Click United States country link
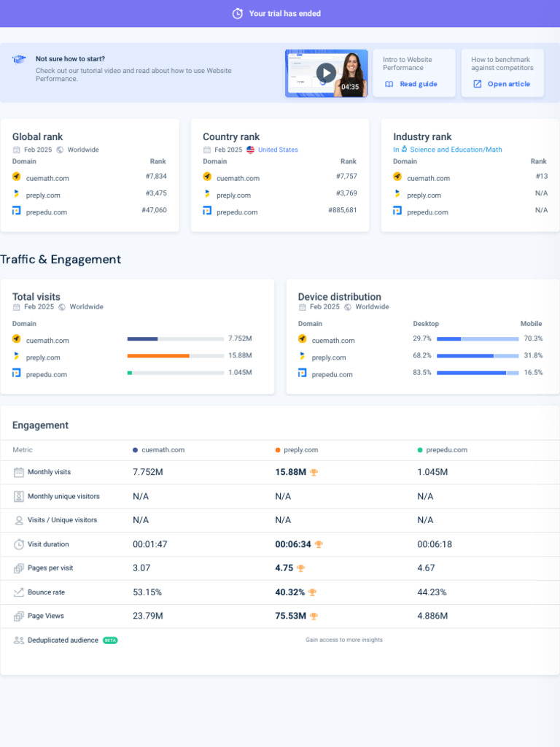The width and height of the screenshot is (560, 747). (x=278, y=150)
